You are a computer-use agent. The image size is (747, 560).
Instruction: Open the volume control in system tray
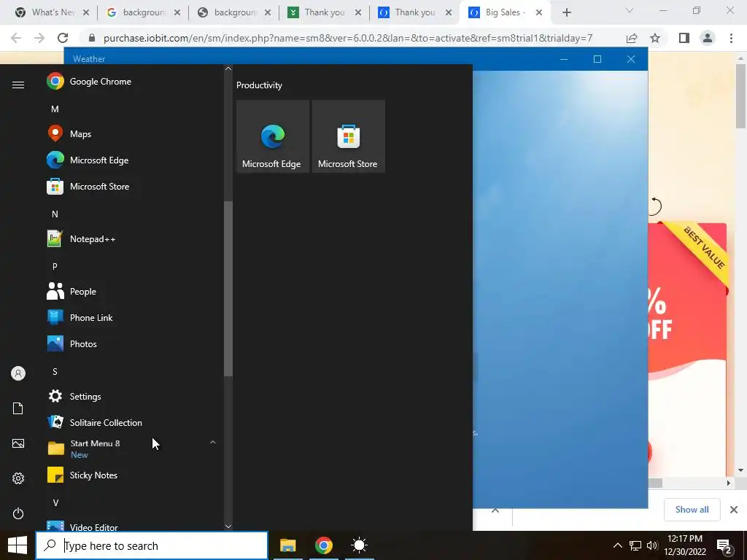coord(652,545)
